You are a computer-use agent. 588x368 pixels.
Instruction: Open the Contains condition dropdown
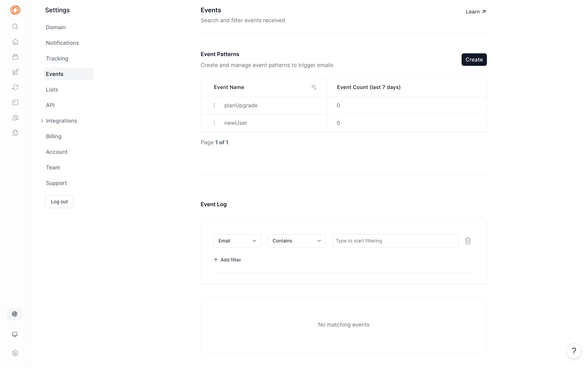click(296, 241)
